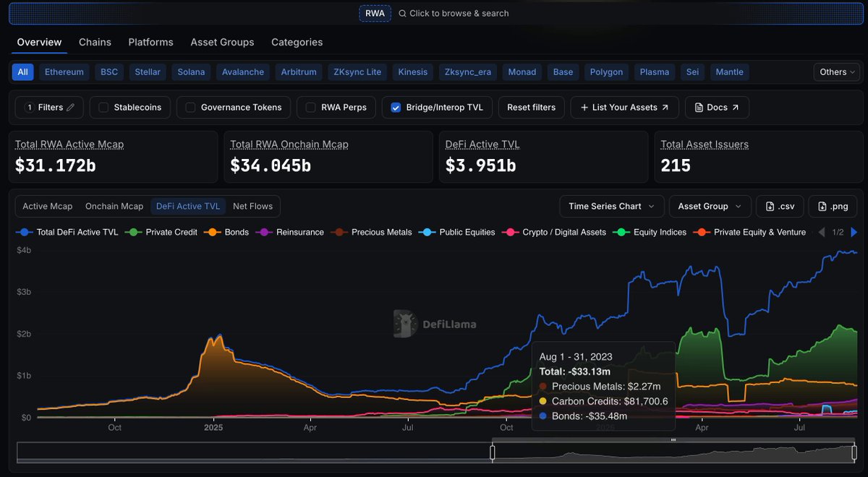Viewport: 868px width, 477px height.
Task: Filter by Base chain
Action: point(563,72)
